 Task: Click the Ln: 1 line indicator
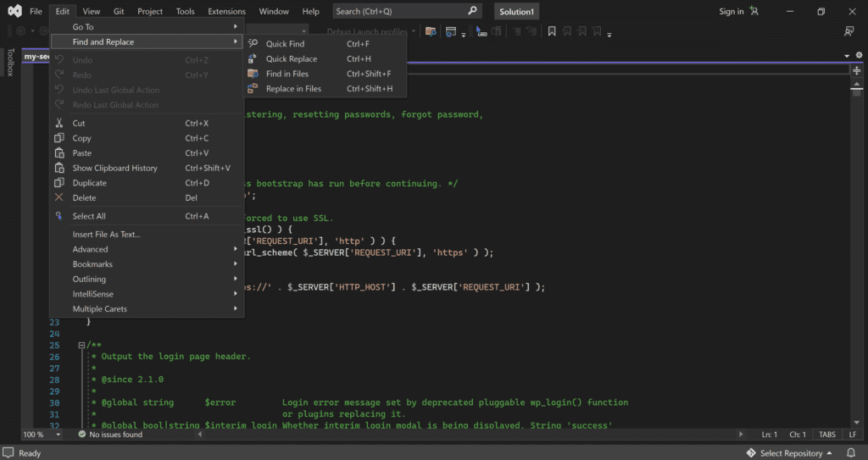pos(770,435)
